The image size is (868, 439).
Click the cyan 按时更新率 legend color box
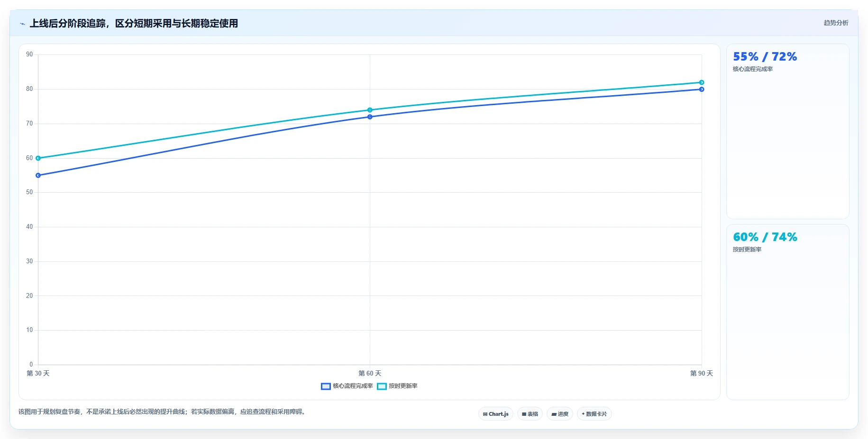(x=382, y=386)
